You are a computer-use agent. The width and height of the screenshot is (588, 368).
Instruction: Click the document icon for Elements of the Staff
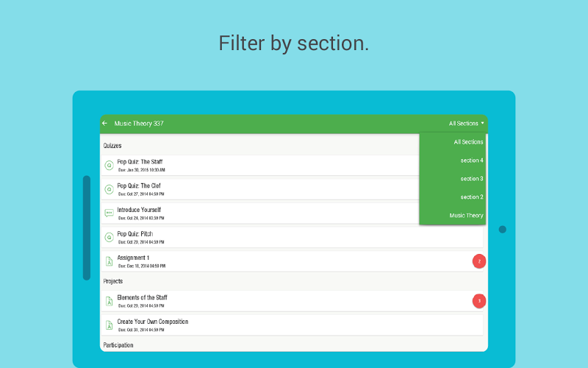(109, 301)
